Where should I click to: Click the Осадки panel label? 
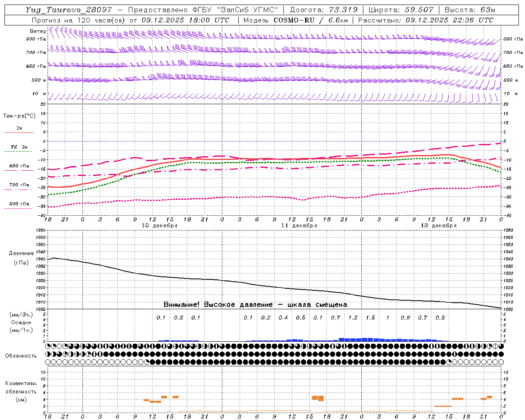point(21,322)
